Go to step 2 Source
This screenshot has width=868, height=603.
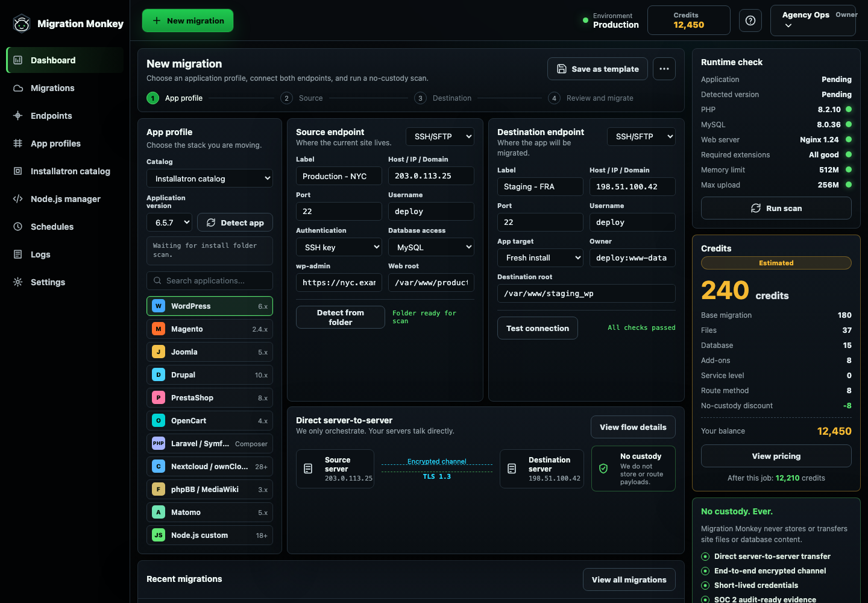[x=301, y=98]
